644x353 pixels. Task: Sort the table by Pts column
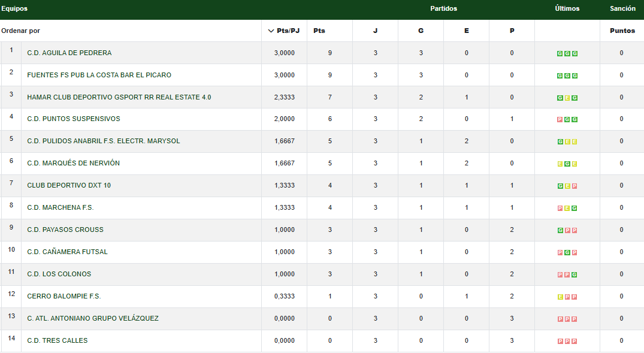tap(319, 31)
